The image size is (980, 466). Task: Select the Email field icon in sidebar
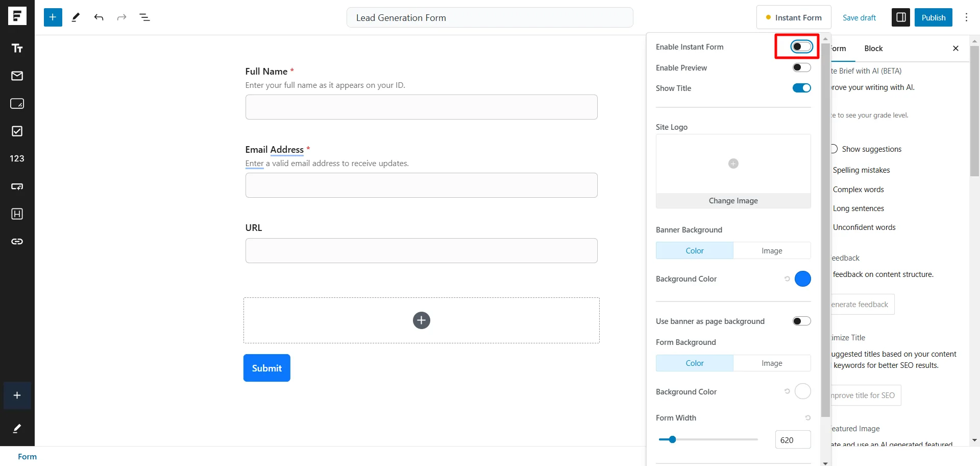point(17,76)
